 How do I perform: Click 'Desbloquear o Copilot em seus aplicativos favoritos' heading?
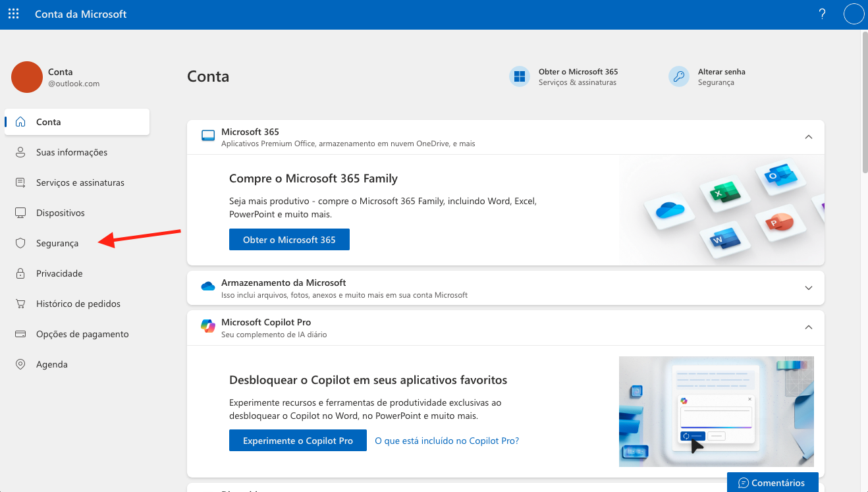click(x=368, y=380)
